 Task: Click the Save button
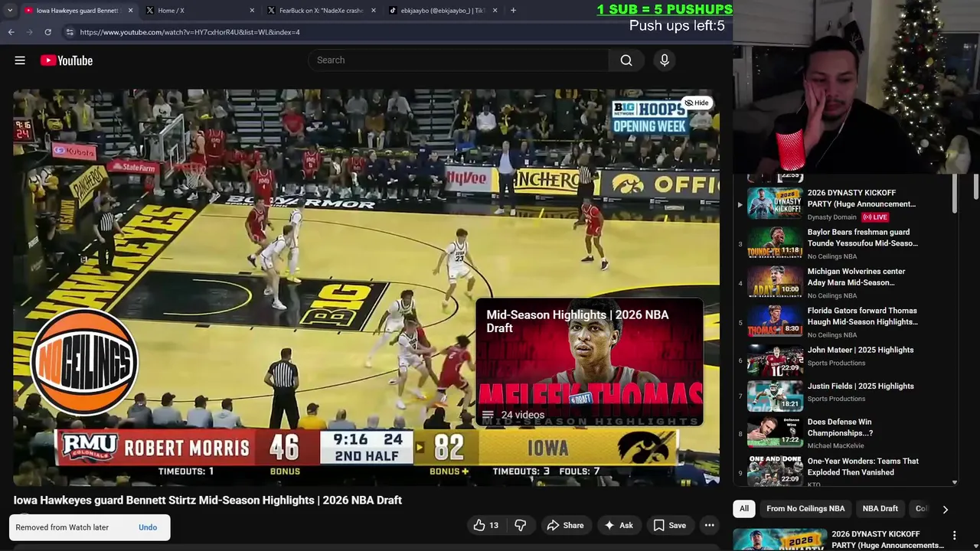[669, 526]
